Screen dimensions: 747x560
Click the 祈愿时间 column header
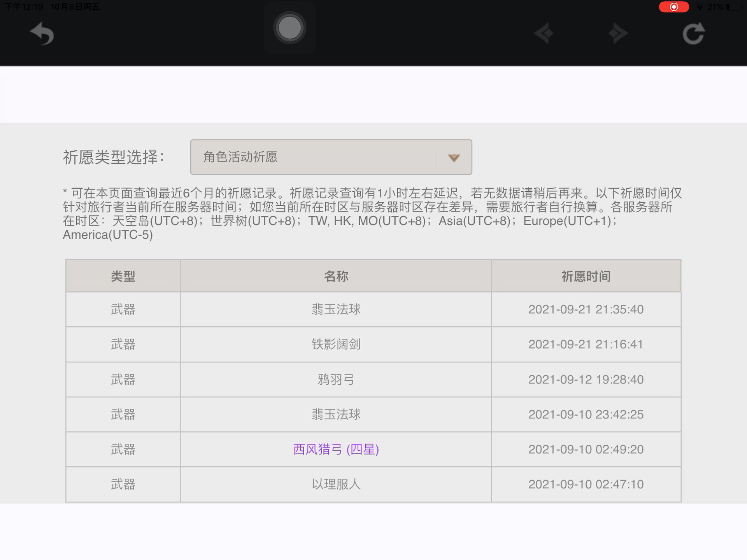586,276
